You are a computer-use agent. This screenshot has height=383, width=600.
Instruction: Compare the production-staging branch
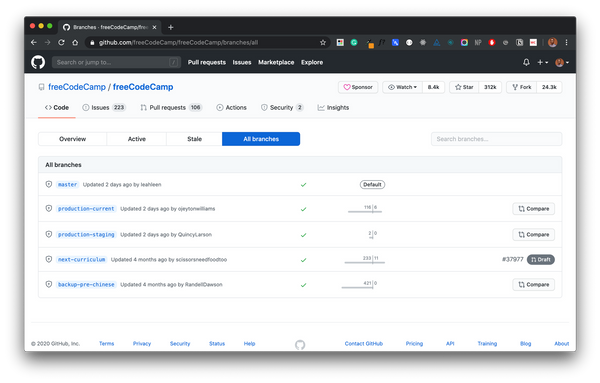[533, 235]
